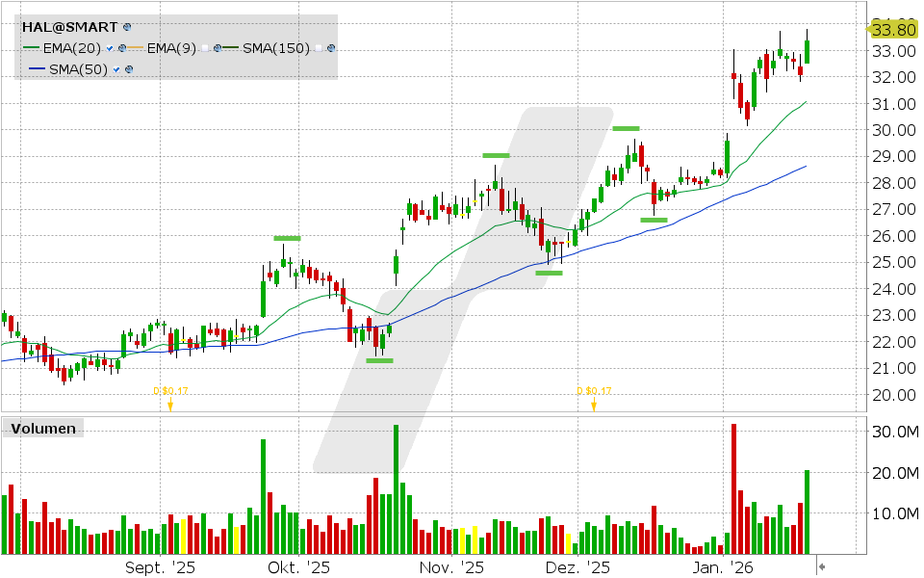Click the globe icon beside HAL@SMART
Image resolution: width=924 pixels, height=578 pixels.
pyautogui.click(x=125, y=26)
